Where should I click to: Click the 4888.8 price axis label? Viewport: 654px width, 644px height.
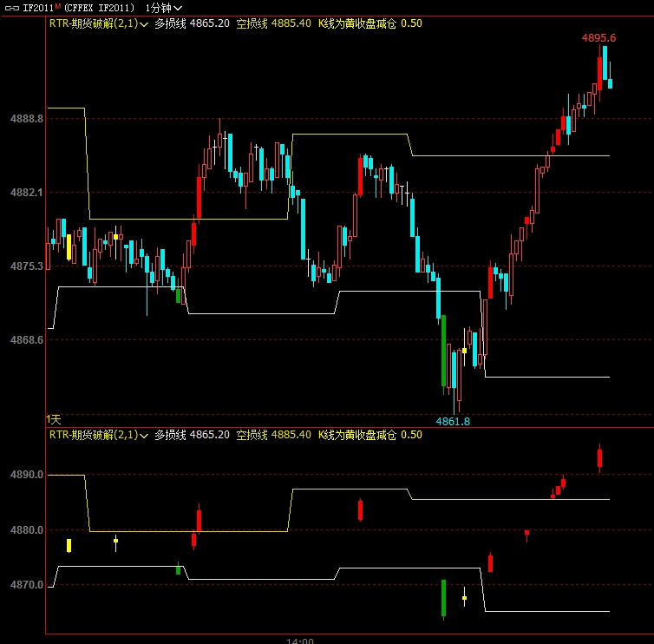27,119
